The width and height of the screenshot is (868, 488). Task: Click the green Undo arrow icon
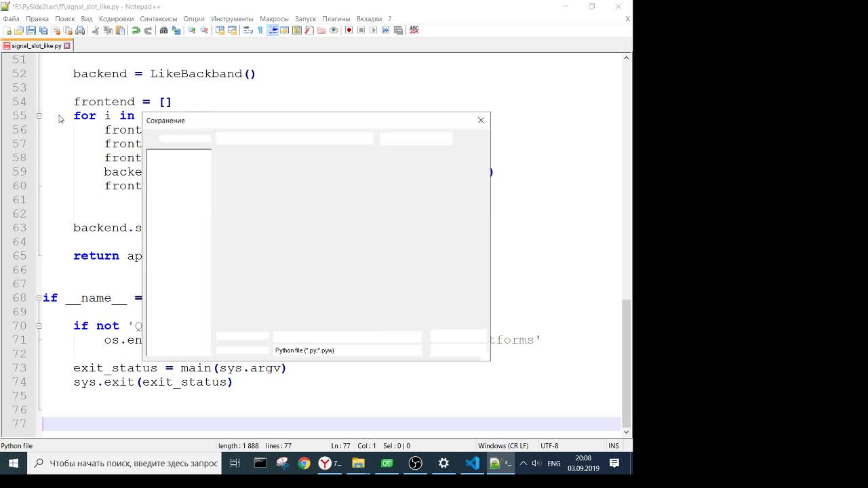pos(136,30)
